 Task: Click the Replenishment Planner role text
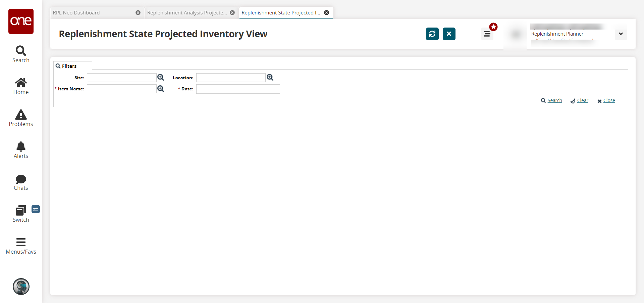tap(557, 34)
